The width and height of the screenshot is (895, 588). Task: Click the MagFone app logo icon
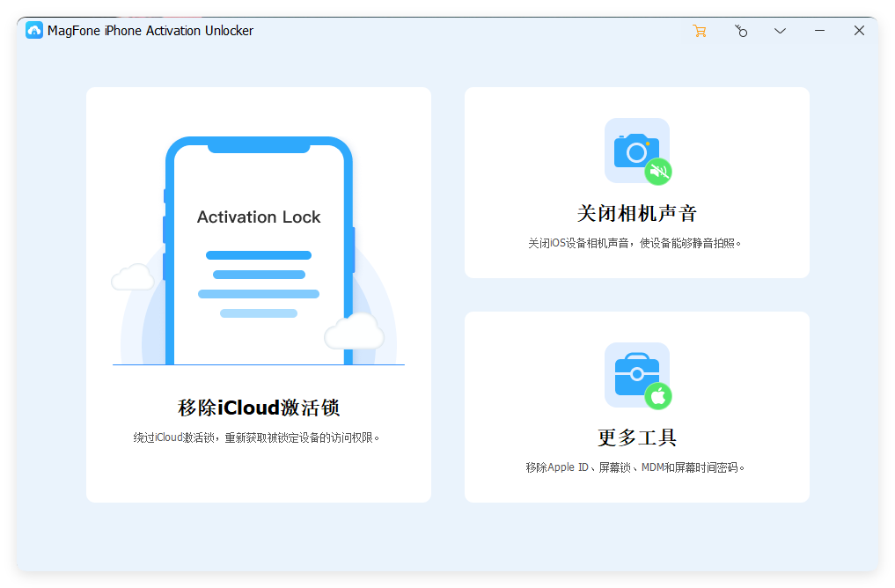coord(34,30)
